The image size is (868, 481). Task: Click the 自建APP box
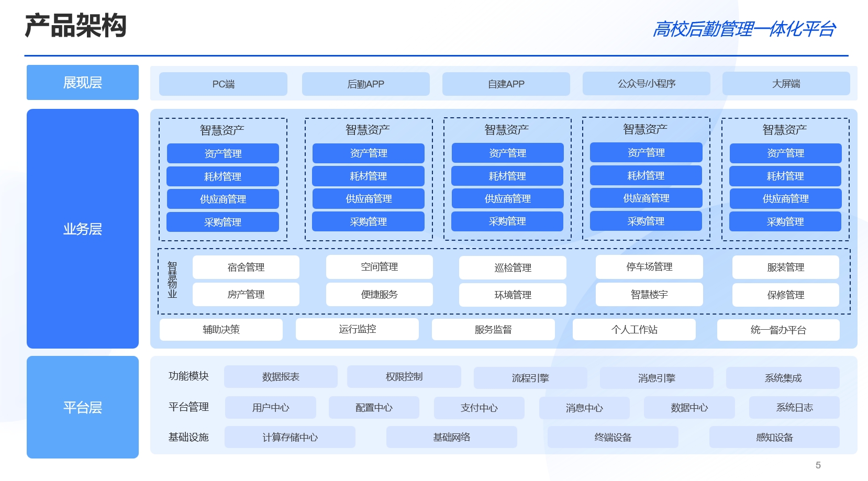tap(506, 84)
